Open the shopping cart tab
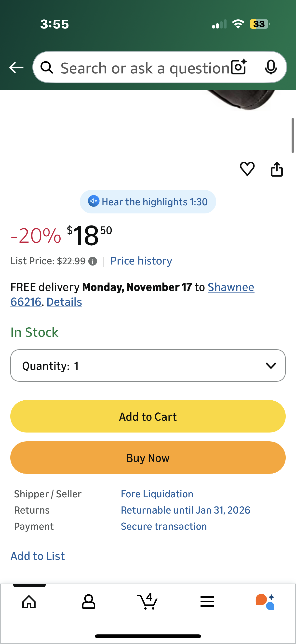The image size is (296, 644). pos(147,601)
